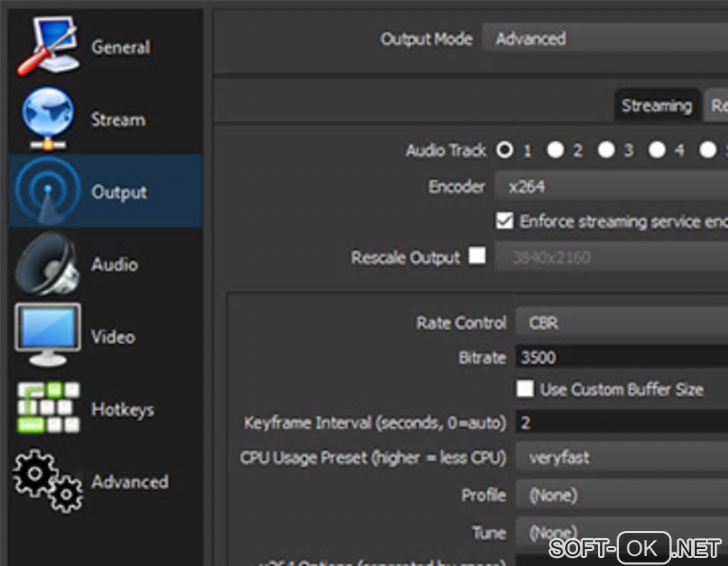The height and width of the screenshot is (566, 728).
Task: Click the Stream globe icon
Action: click(48, 118)
